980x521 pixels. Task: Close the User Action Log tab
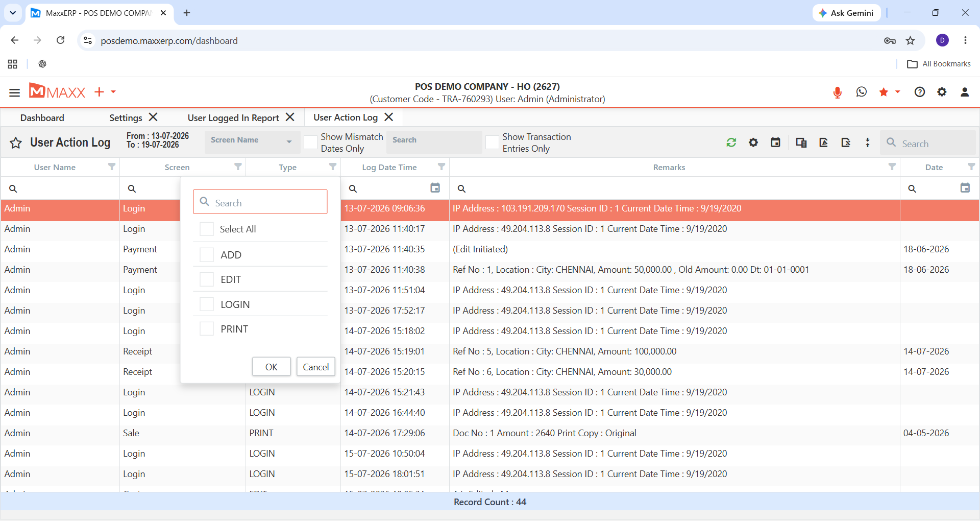[x=389, y=117]
